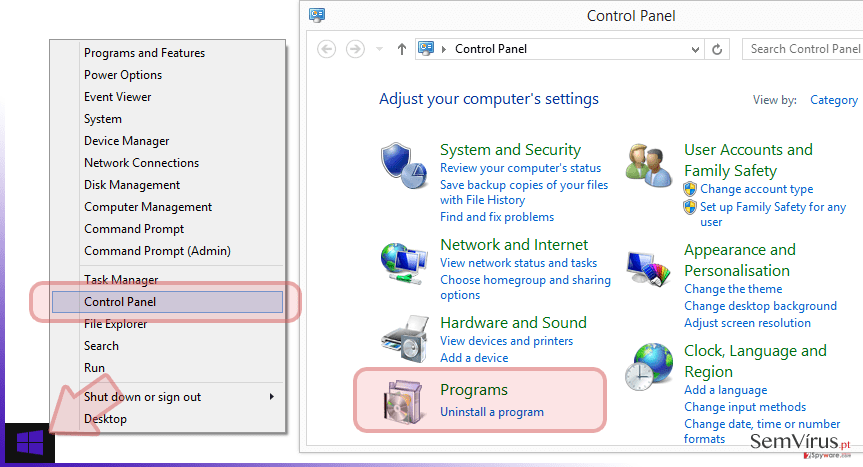
Task: Go up one folder level
Action: point(402,50)
